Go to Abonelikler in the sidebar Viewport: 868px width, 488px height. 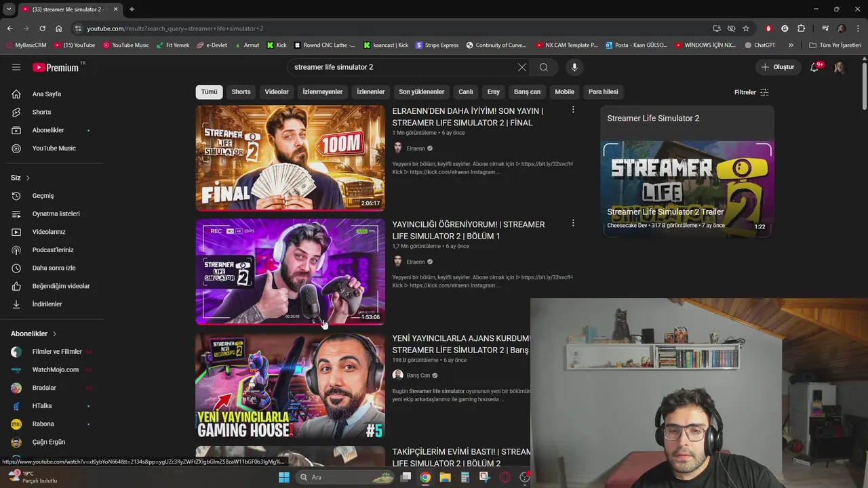point(48,130)
